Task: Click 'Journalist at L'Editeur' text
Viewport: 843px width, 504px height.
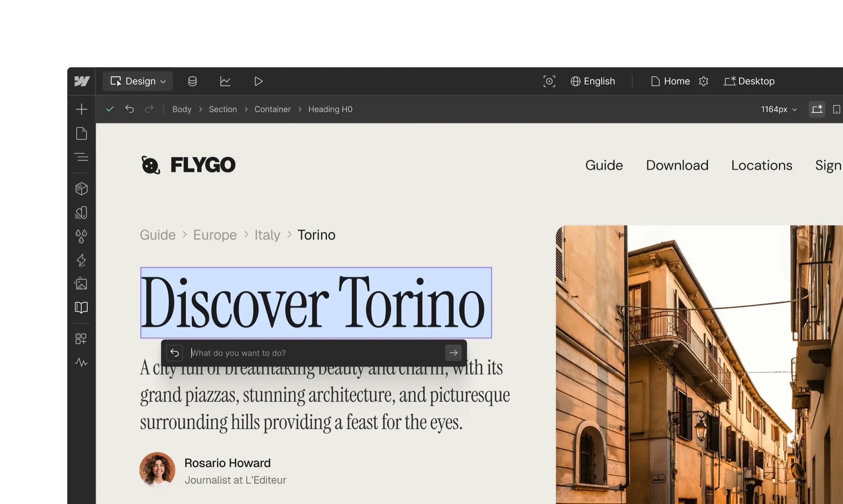Action: pos(235,480)
